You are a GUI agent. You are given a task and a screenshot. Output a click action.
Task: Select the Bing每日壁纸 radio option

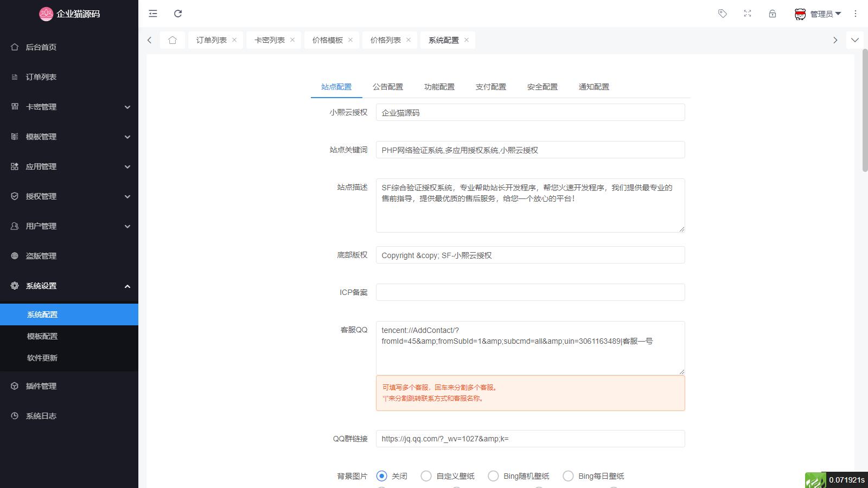pyautogui.click(x=568, y=476)
